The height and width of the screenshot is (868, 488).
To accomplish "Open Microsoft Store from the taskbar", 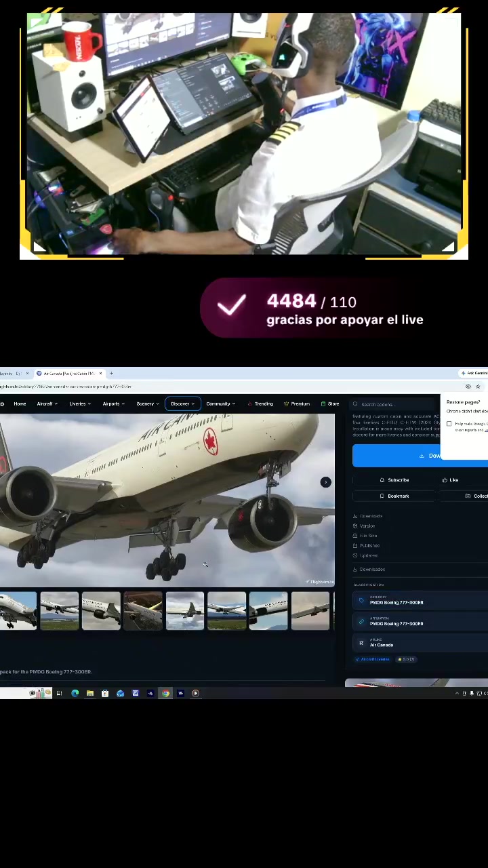I will [x=105, y=693].
